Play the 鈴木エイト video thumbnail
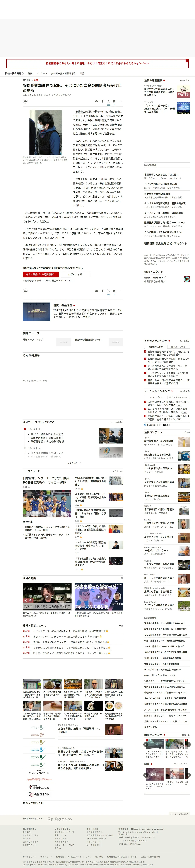 (x=47, y=597)
